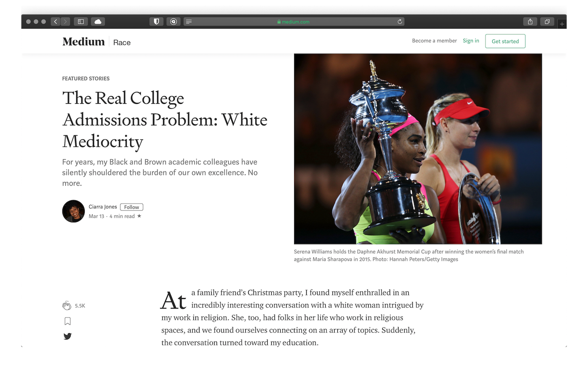This screenshot has width=588, height=375.
Task: Open the Race topic link
Action: (122, 43)
